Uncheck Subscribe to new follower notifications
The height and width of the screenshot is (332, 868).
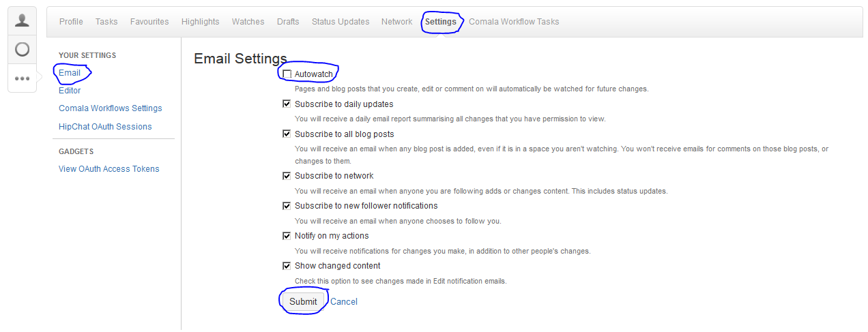(x=287, y=206)
